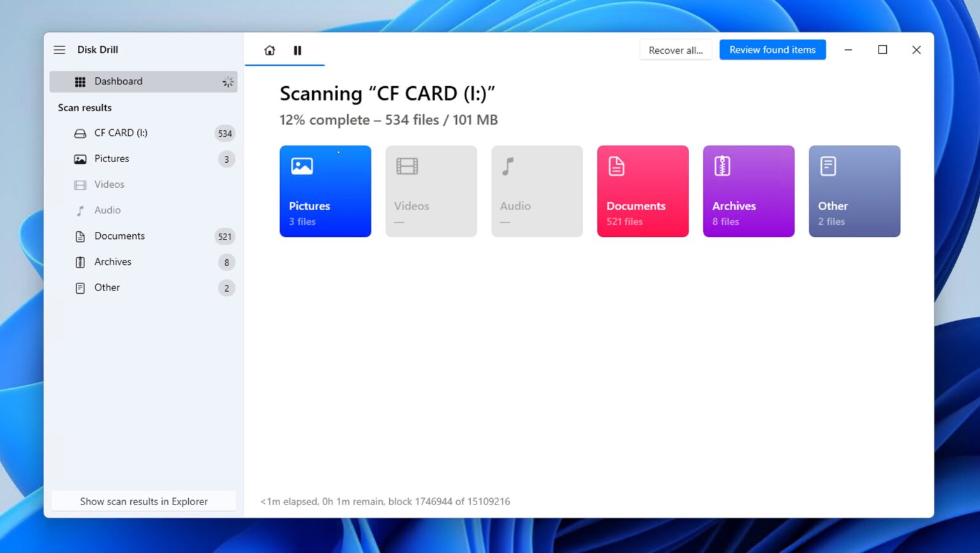Click the Other file icon in sidebar
980x553 pixels.
coord(80,288)
